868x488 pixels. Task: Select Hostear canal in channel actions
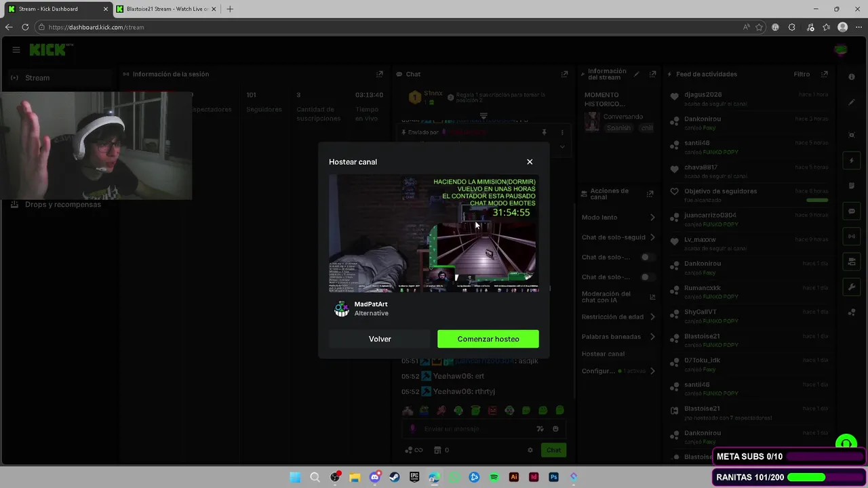(604, 354)
